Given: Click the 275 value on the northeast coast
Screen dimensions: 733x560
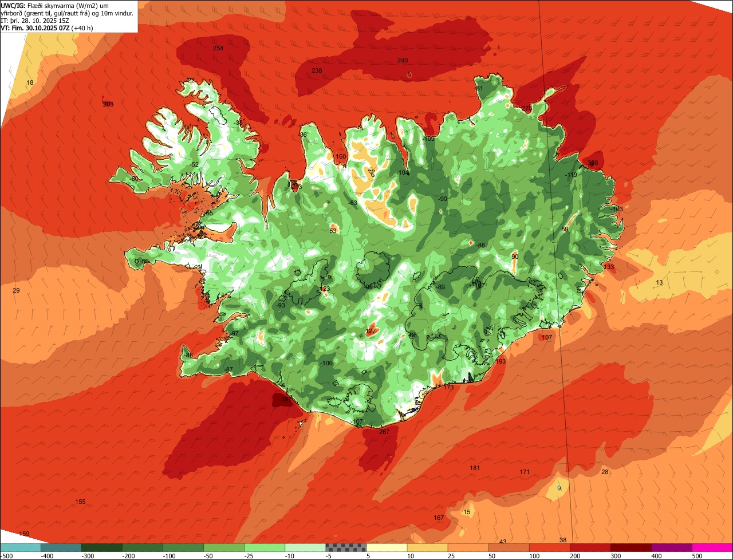Looking at the screenshot, I should click(527, 109).
